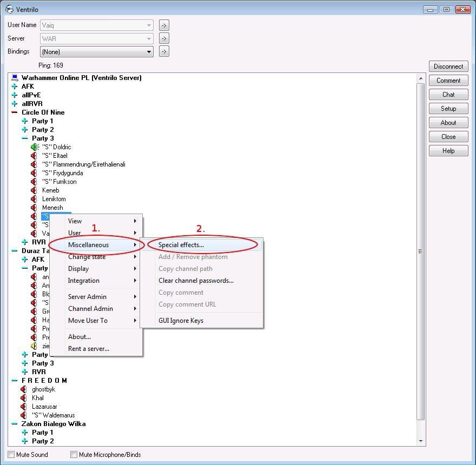The image size is (476, 465).
Task: Open the Bindings arrow button
Action: 164,51
